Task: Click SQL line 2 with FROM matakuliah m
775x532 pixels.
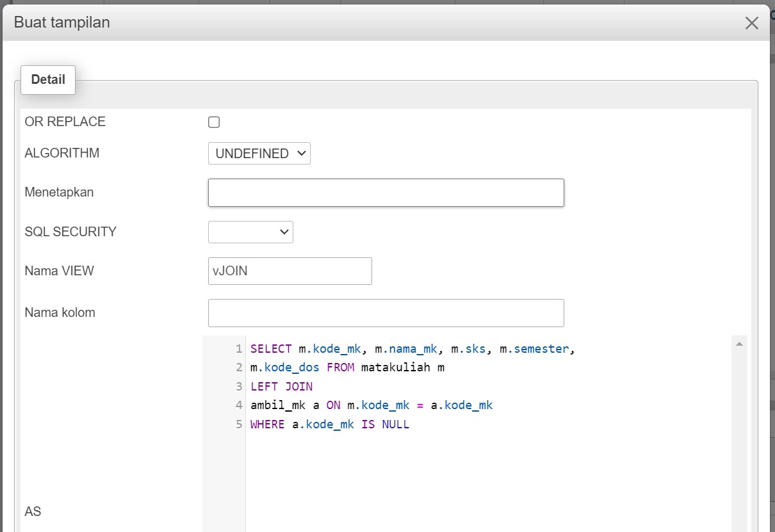Action: (347, 367)
